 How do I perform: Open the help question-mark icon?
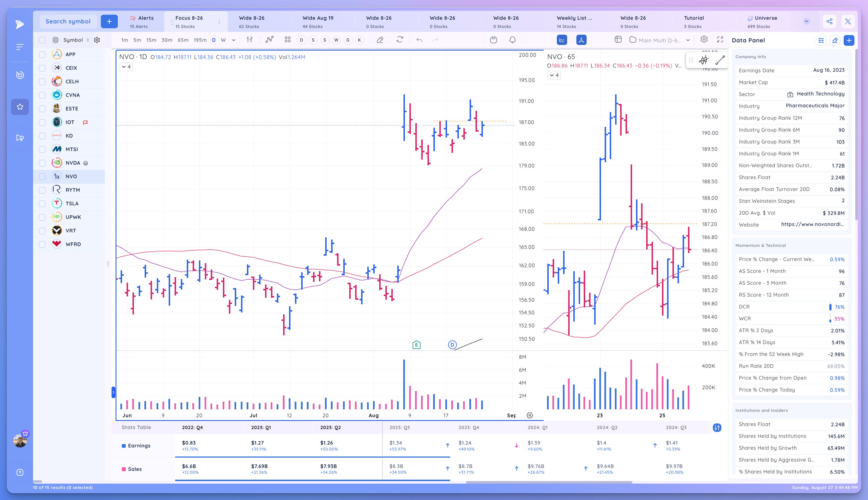pyautogui.click(x=20, y=473)
